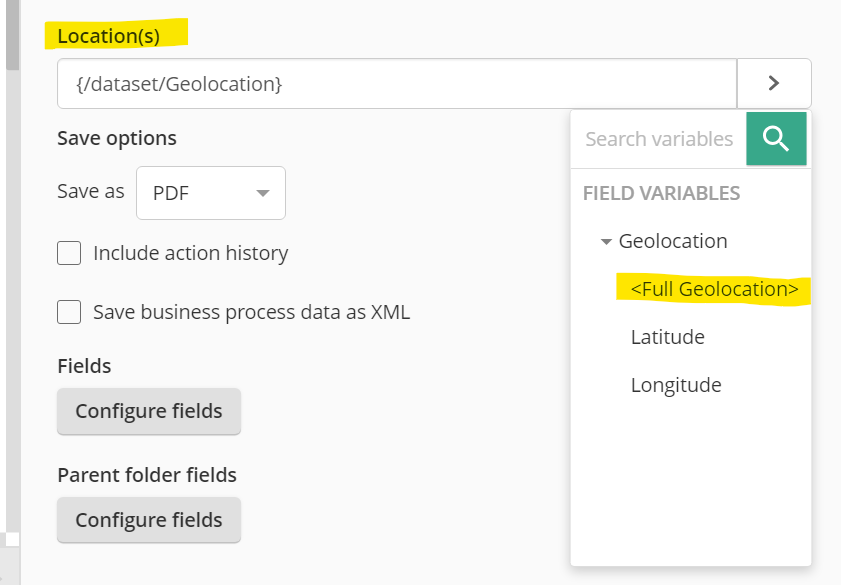Click the Include action history label
This screenshot has width=841, height=585.
coord(190,253)
